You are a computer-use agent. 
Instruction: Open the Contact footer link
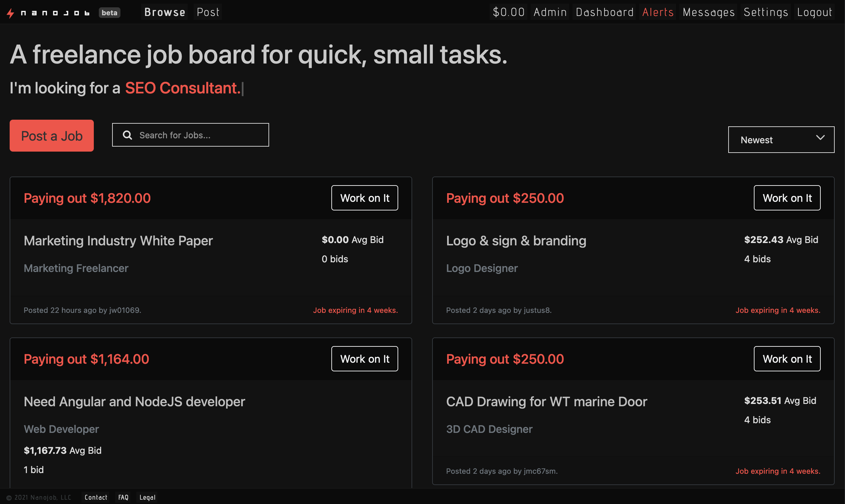click(96, 497)
